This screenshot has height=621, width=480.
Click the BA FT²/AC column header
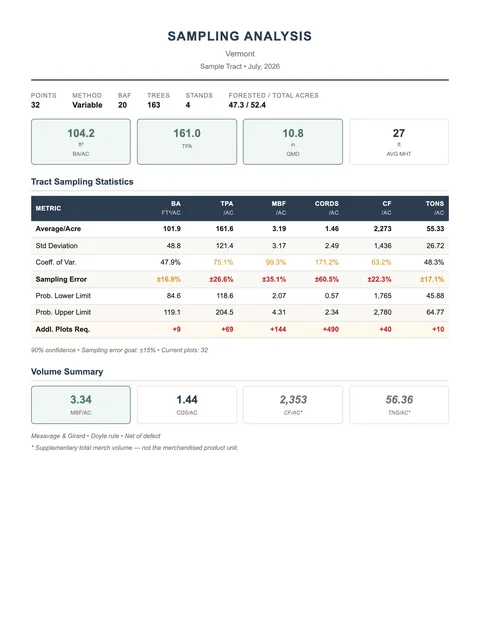[171, 208]
